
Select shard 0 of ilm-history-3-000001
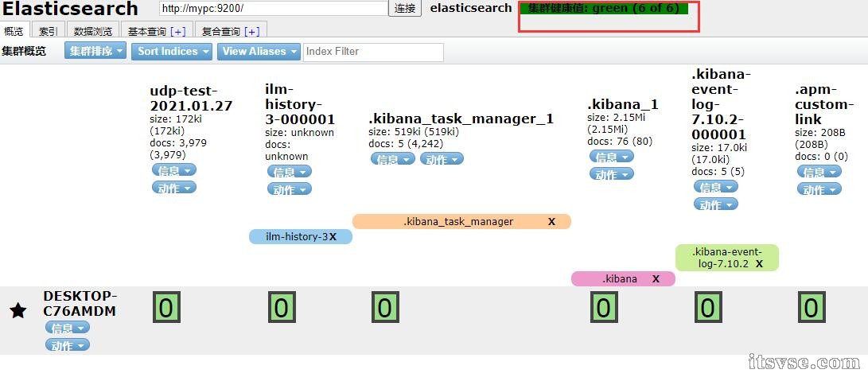click(x=281, y=308)
